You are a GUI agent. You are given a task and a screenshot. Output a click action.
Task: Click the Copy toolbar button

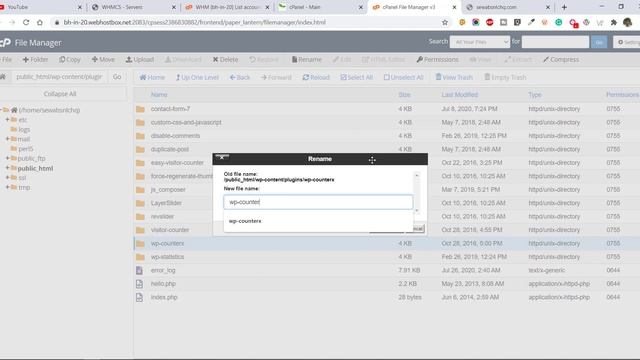pyautogui.click(x=70, y=60)
